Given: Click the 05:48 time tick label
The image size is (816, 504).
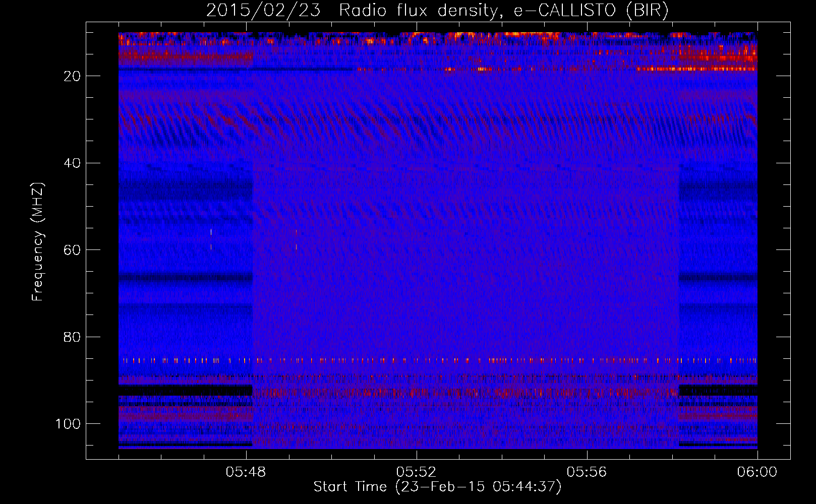Looking at the screenshot, I should pos(246,472).
